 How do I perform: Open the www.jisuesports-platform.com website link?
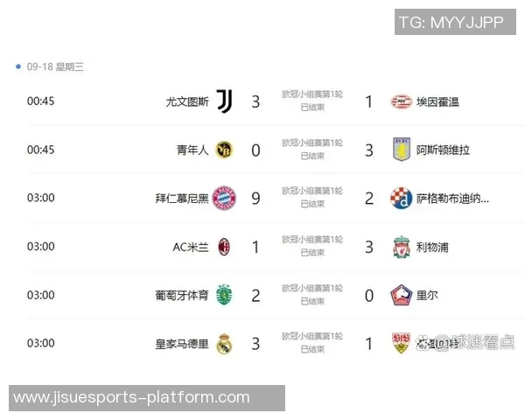[131, 398]
